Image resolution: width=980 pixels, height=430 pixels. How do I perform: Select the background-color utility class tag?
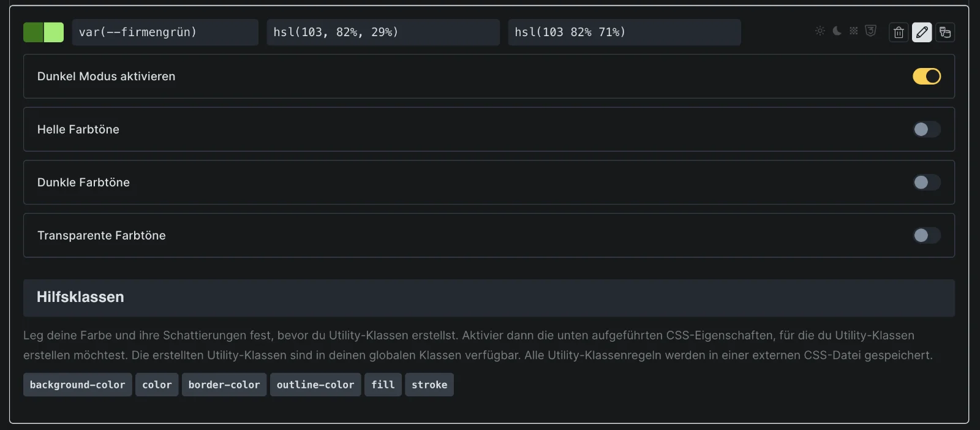click(77, 385)
